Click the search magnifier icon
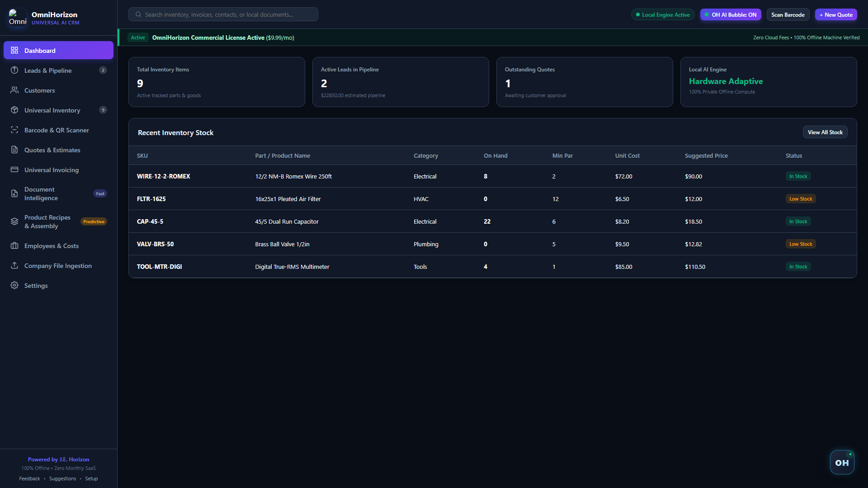 tap(138, 14)
